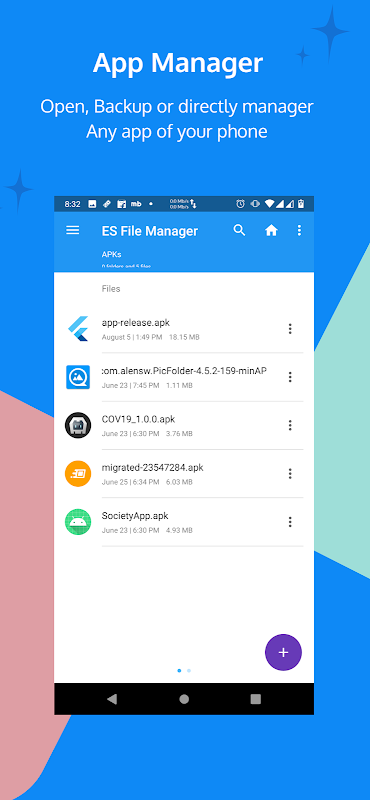Open file migrated-23547284.apk

click(x=184, y=473)
